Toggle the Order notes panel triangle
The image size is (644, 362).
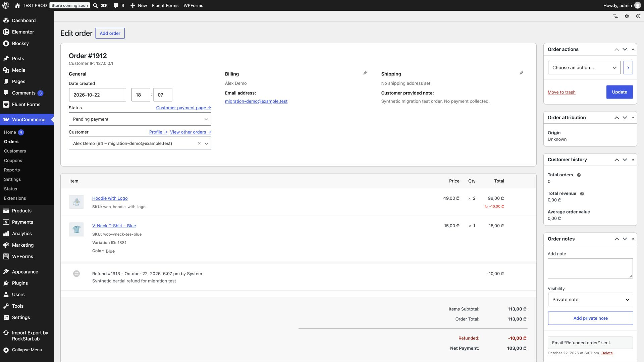(x=633, y=239)
